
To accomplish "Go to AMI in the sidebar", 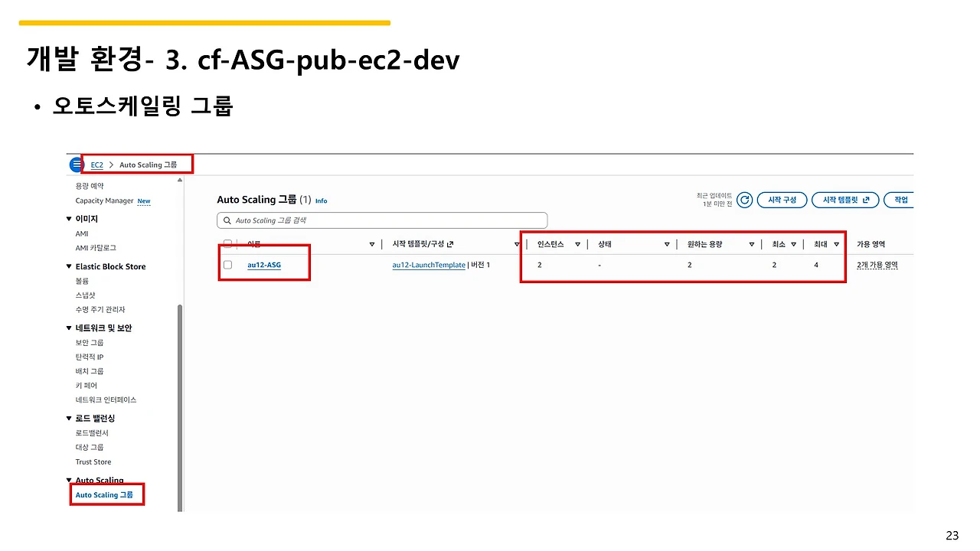I will pyautogui.click(x=82, y=233).
